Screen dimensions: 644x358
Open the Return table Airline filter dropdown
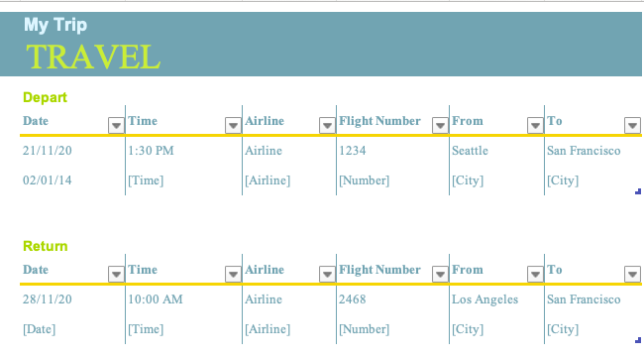point(327,274)
